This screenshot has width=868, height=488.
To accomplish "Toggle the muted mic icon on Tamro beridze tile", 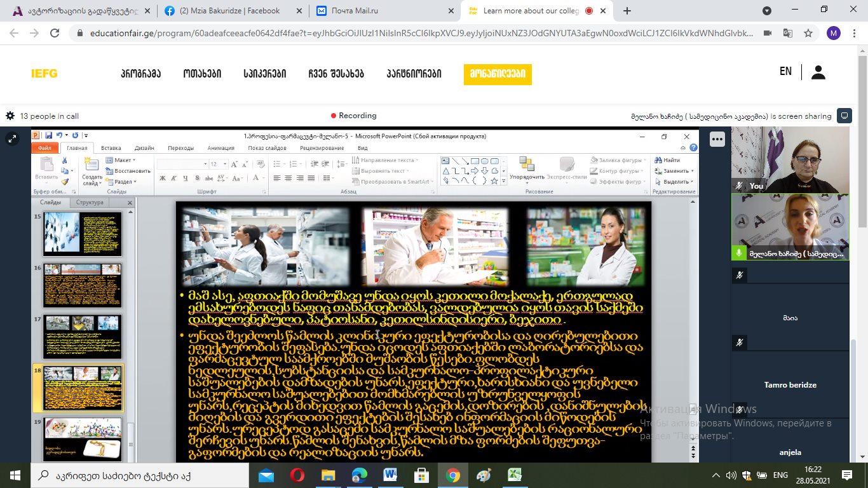I will coord(739,342).
